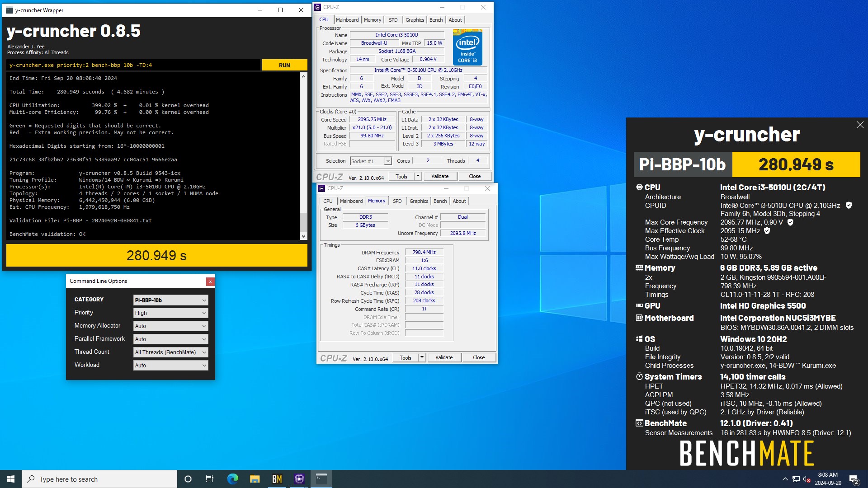This screenshot has width=868, height=488.
Task: Close the BenchMate result overlay panel
Action: tap(860, 125)
